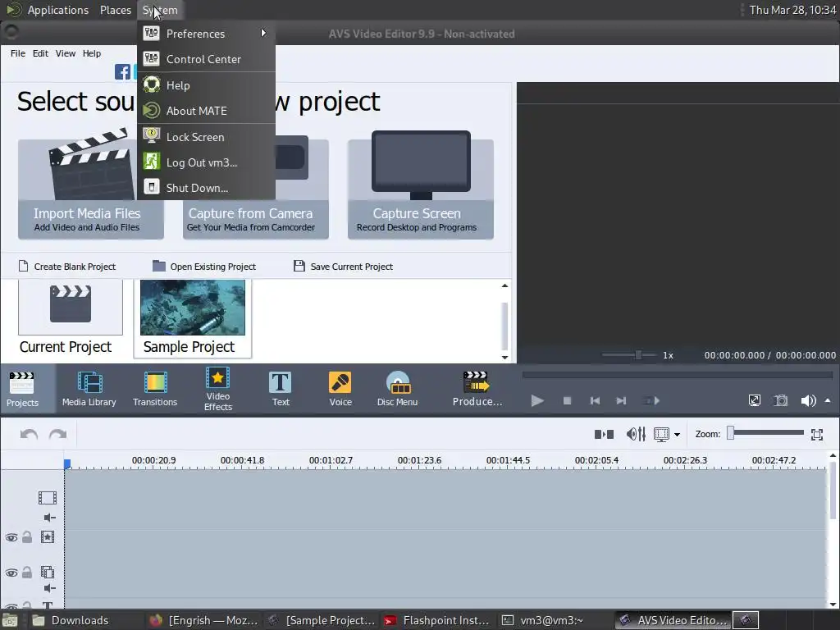Click the Redo arrow icon

pyautogui.click(x=58, y=434)
